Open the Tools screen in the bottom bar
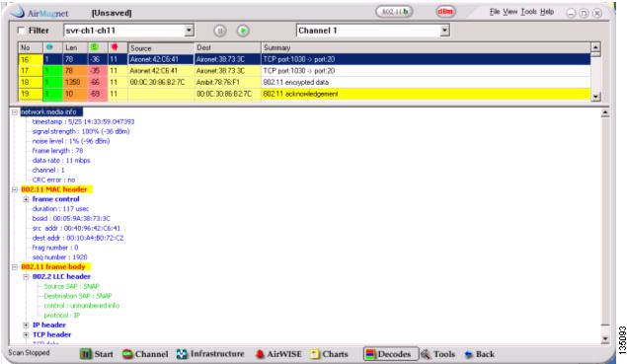 [437, 354]
